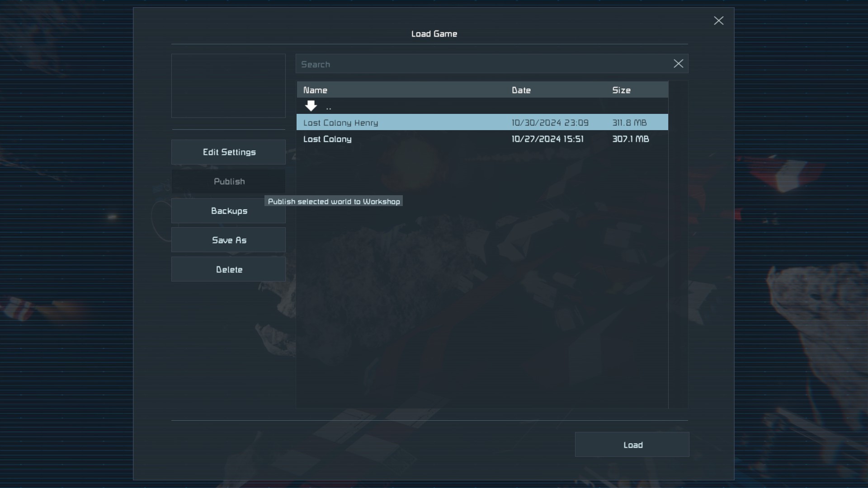Open the parent '..' folder entry
The width and height of the screenshot is (868, 488).
point(329,108)
